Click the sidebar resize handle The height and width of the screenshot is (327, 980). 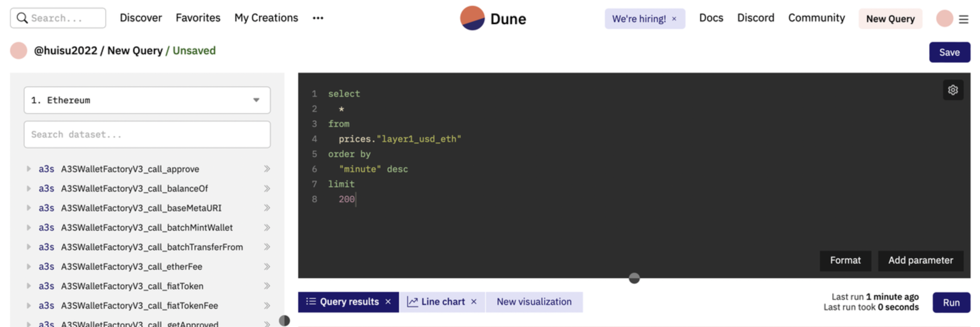click(x=284, y=320)
